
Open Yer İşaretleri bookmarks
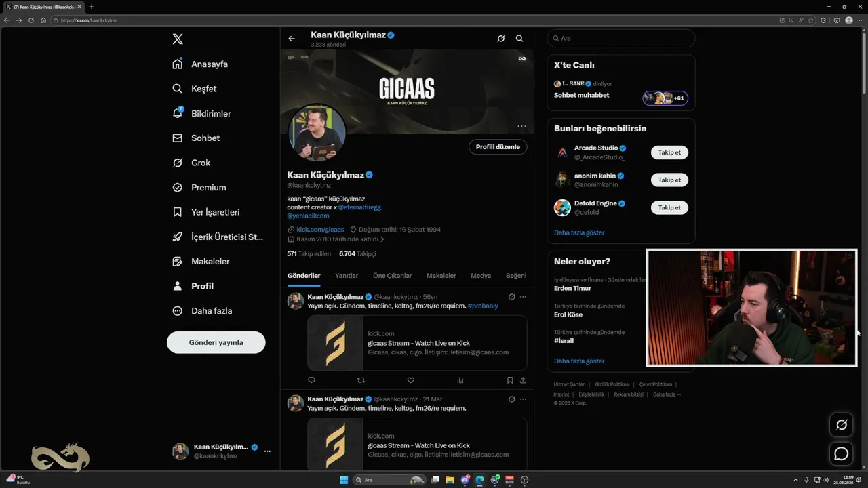tap(205, 212)
